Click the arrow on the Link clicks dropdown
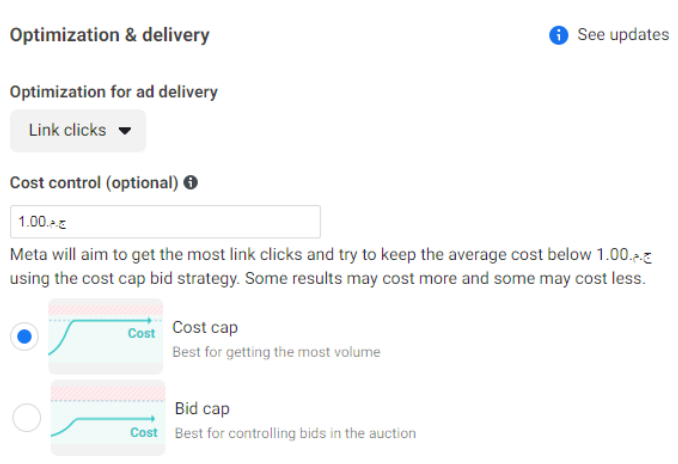Screen dimensions: 678x464 tap(125, 131)
